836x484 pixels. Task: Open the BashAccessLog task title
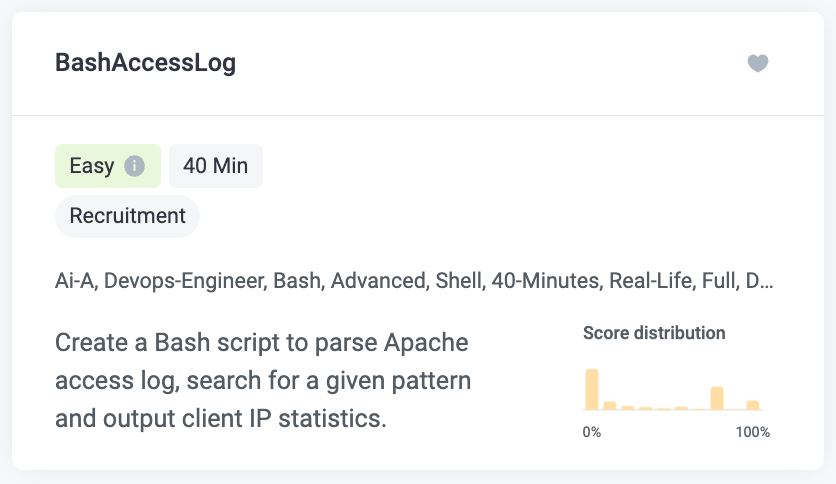click(146, 62)
